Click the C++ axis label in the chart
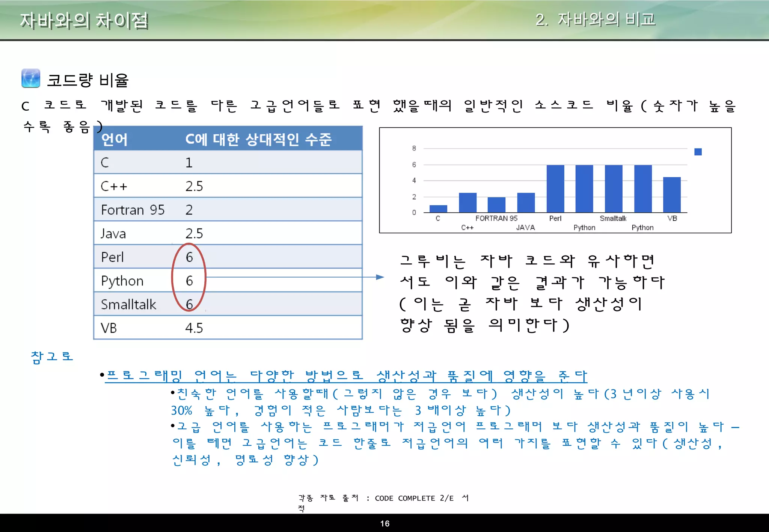The height and width of the screenshot is (532, 769). click(x=467, y=227)
